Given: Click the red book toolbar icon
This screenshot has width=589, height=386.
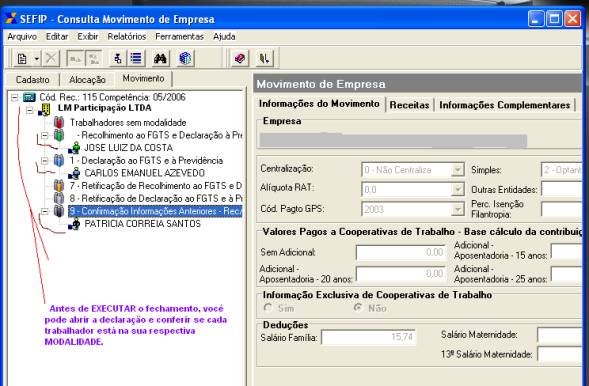Looking at the screenshot, I should pyautogui.click(x=240, y=59).
